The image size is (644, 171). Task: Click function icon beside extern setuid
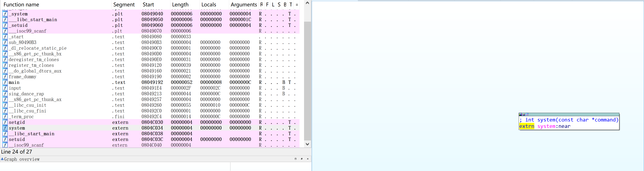pyautogui.click(x=5, y=139)
